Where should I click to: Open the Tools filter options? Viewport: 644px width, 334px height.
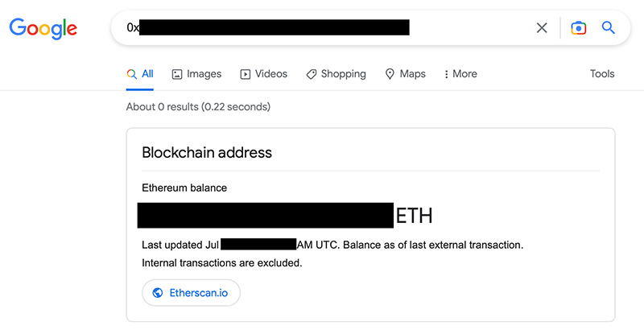(602, 74)
